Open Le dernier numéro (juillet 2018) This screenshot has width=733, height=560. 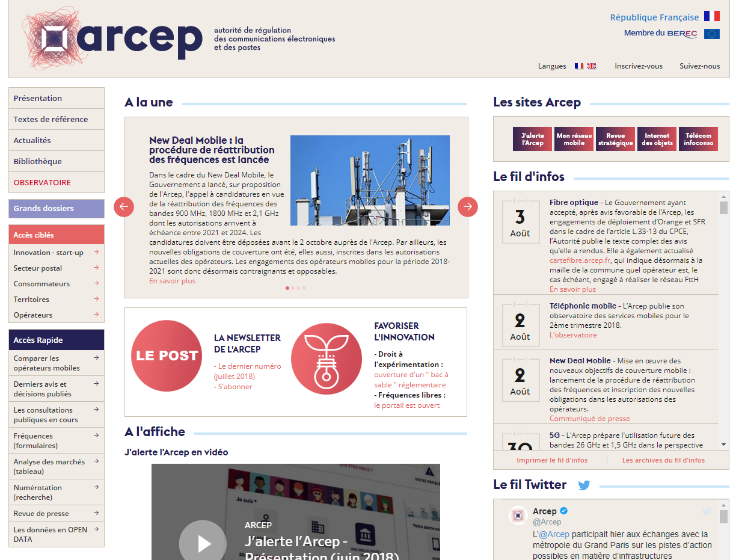click(x=247, y=371)
